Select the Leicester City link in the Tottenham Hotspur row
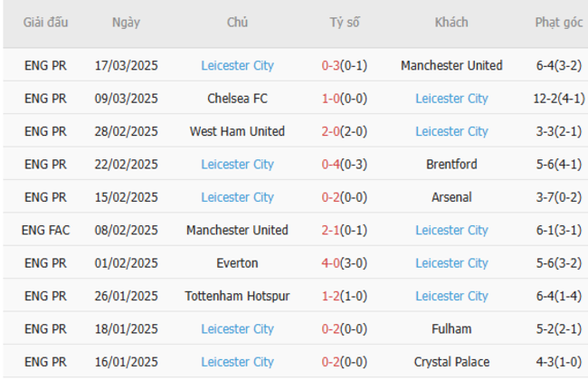The width and height of the screenshot is (588, 390). (451, 296)
